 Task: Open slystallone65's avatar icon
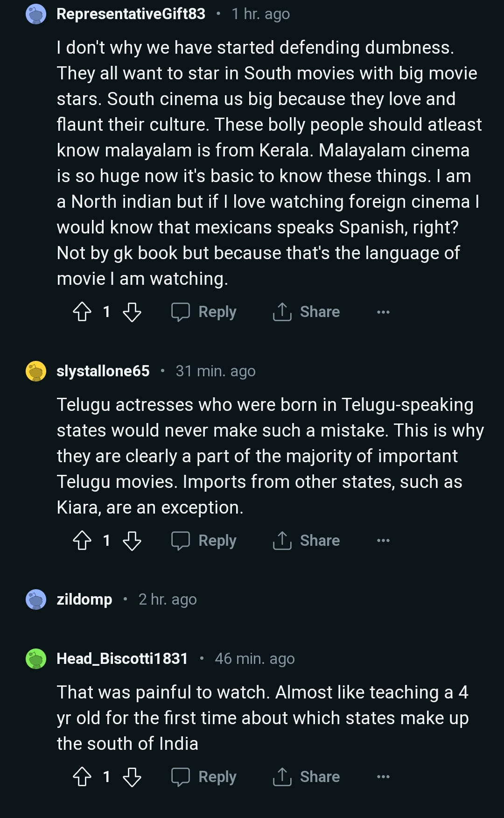pyautogui.click(x=36, y=371)
